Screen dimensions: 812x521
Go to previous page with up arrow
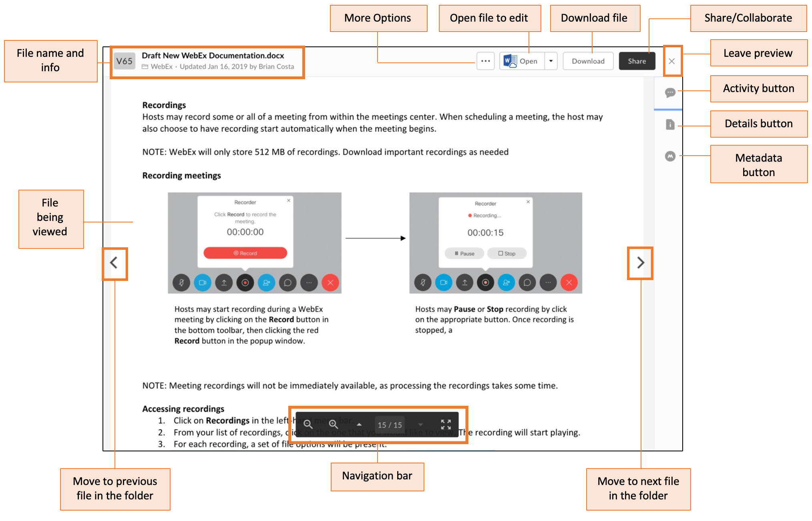click(359, 425)
